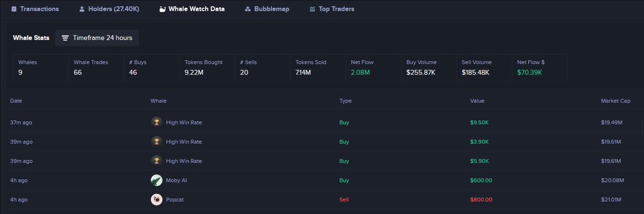Click the trophy avatar in the 37m ago row

point(157,122)
